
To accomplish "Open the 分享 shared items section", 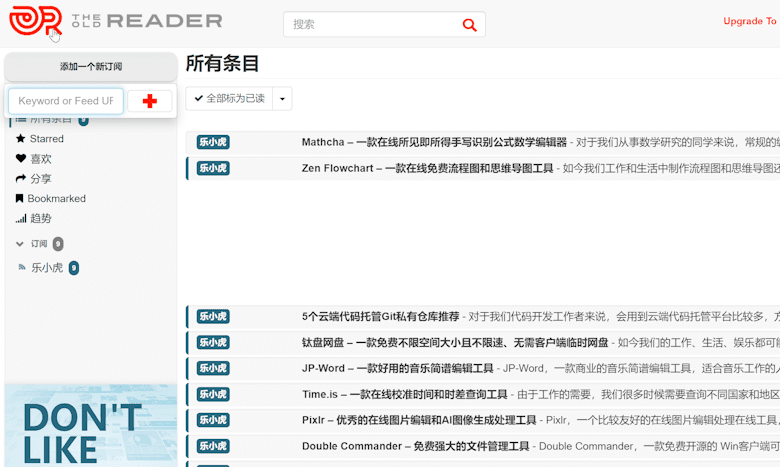I will [41, 179].
